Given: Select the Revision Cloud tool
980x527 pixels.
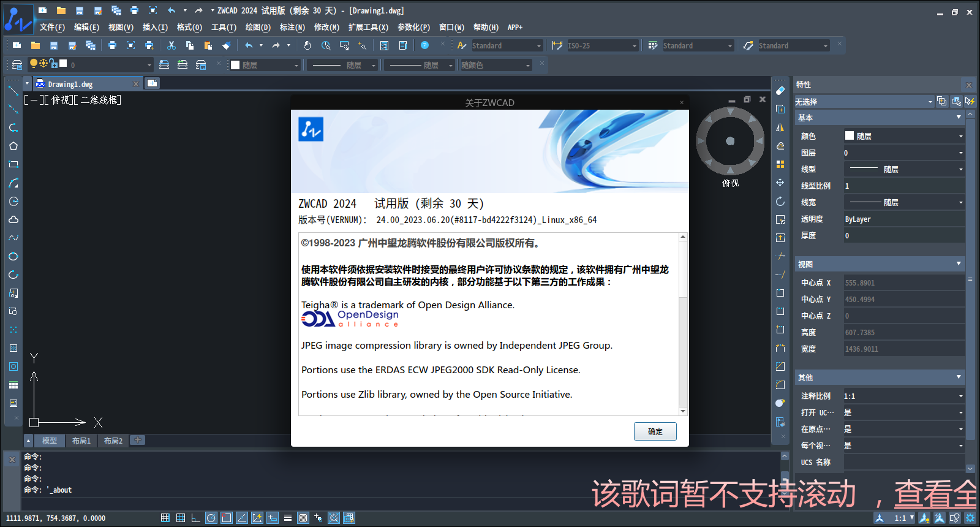Looking at the screenshot, I should tap(13, 219).
